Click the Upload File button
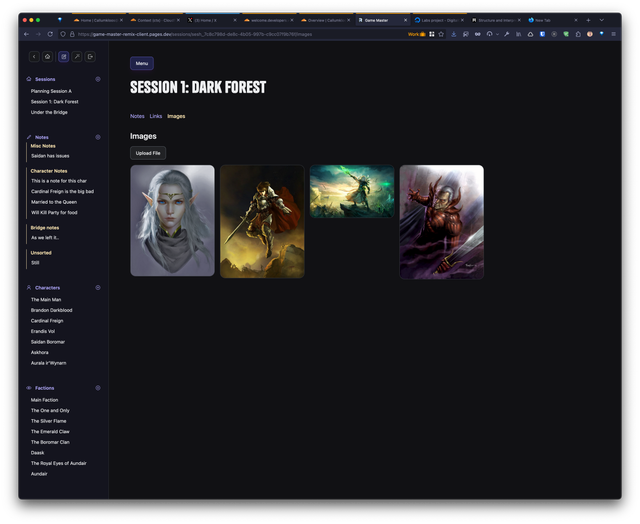This screenshot has height=524, width=640. 148,153
